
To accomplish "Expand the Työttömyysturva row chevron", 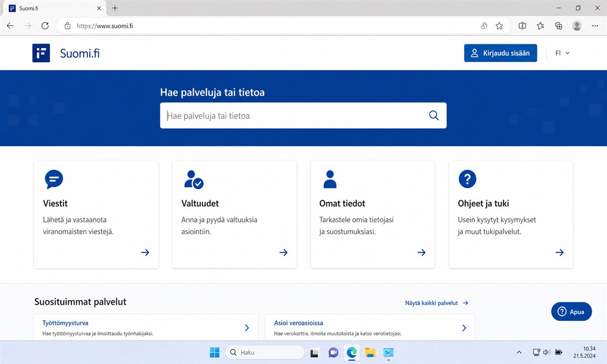I will point(247,328).
